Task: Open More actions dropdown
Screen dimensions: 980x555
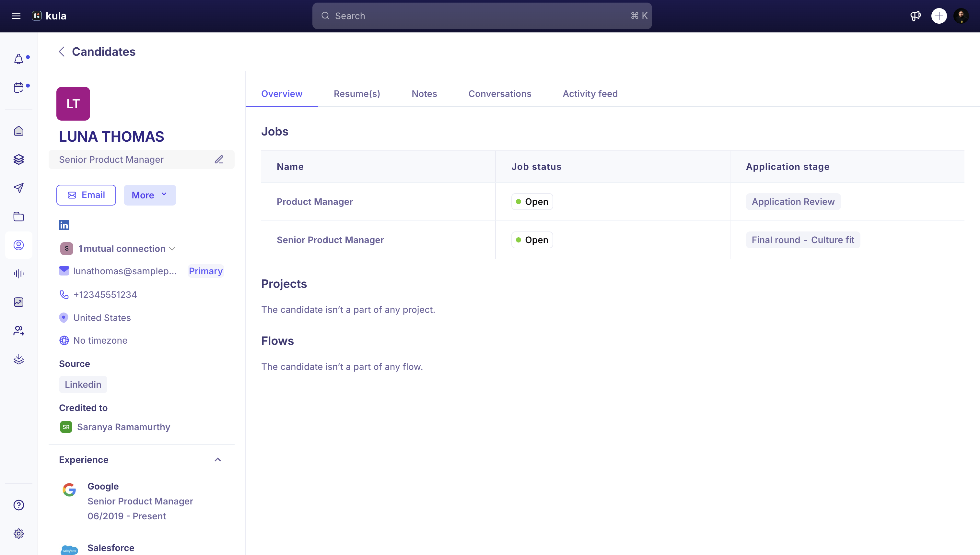Action: pos(150,195)
